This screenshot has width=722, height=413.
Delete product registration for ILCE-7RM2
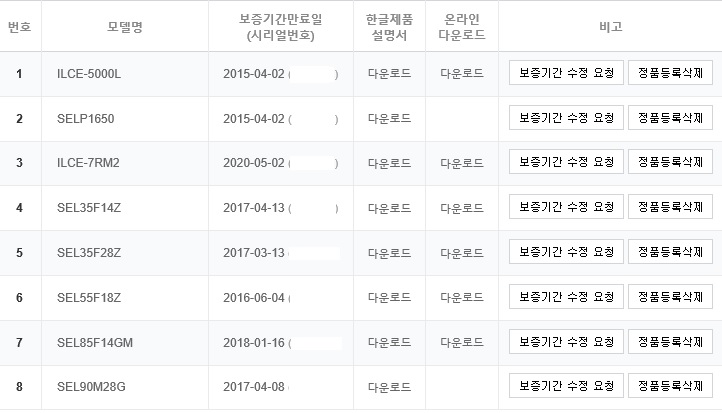point(670,162)
